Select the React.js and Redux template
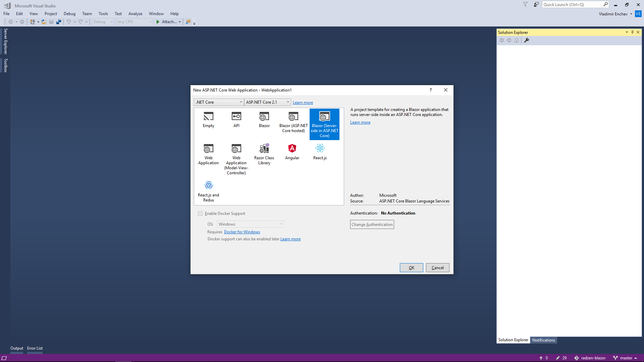644x362 pixels. [208, 191]
